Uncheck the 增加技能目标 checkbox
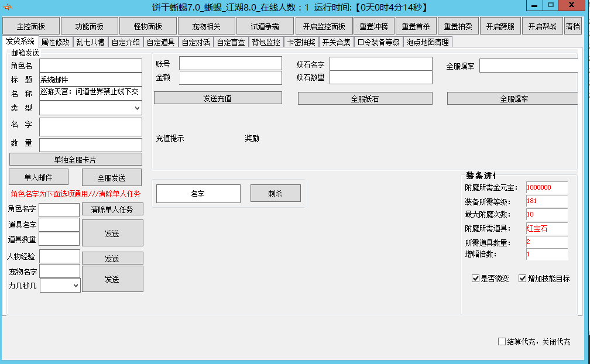This screenshot has height=364, width=590. click(523, 279)
